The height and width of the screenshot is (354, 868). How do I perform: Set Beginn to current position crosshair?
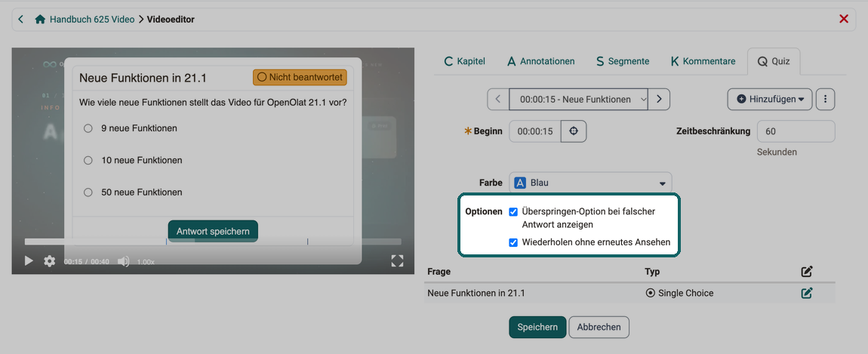[574, 131]
